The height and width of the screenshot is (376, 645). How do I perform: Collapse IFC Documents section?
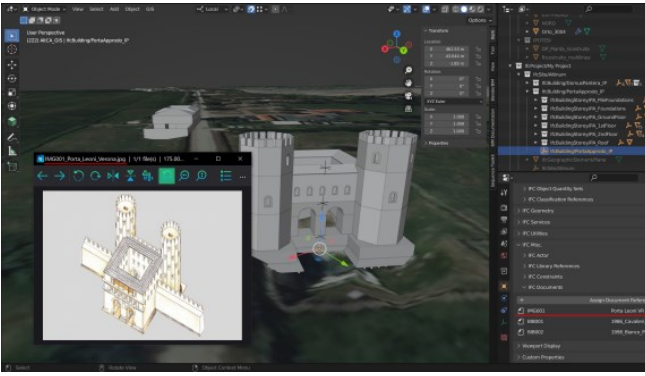(x=543, y=287)
